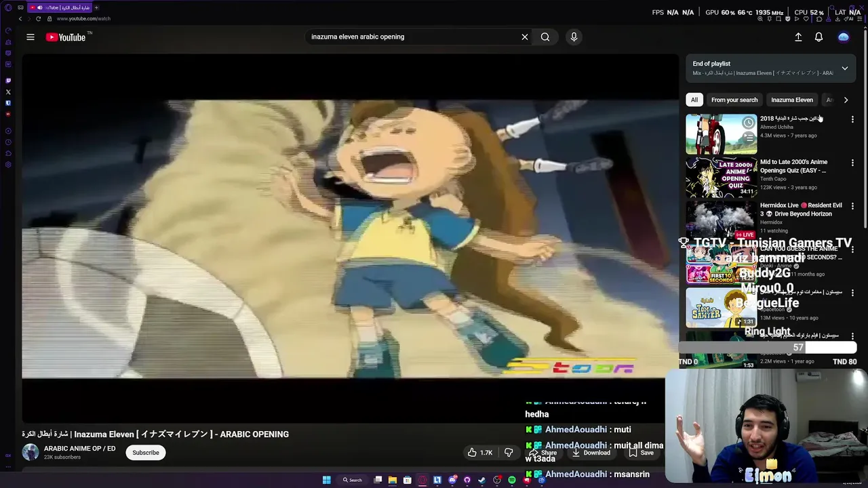Like the video (1.7K)
The height and width of the screenshot is (488, 868).
480,453
